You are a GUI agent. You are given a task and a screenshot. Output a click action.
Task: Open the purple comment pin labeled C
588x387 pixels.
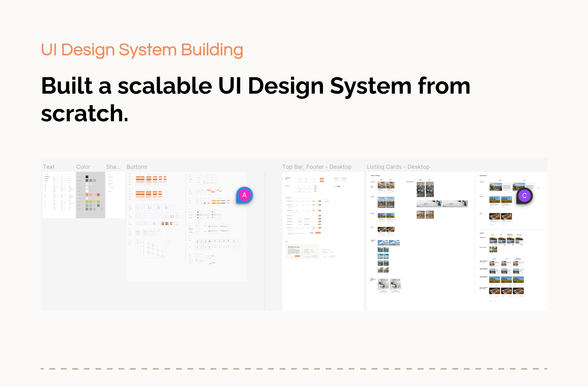pyautogui.click(x=524, y=196)
